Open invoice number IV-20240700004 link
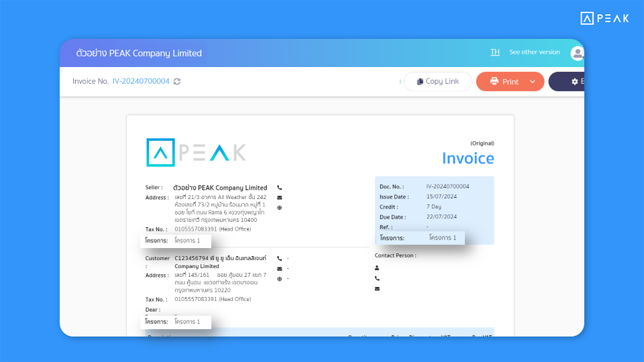 pos(141,81)
